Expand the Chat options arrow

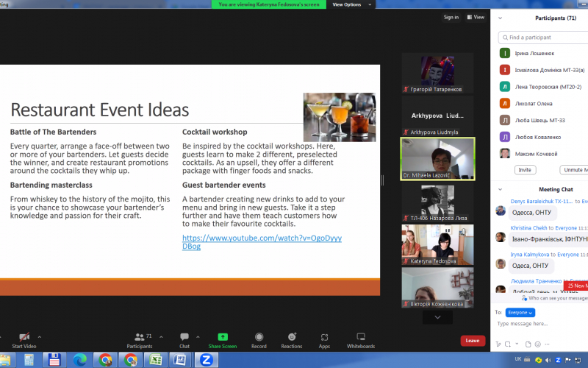pos(198,337)
